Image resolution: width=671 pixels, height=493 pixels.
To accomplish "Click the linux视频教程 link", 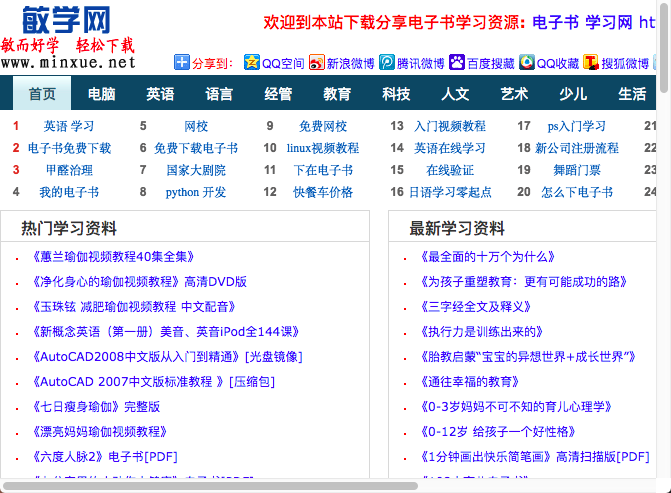I will (x=322, y=148).
